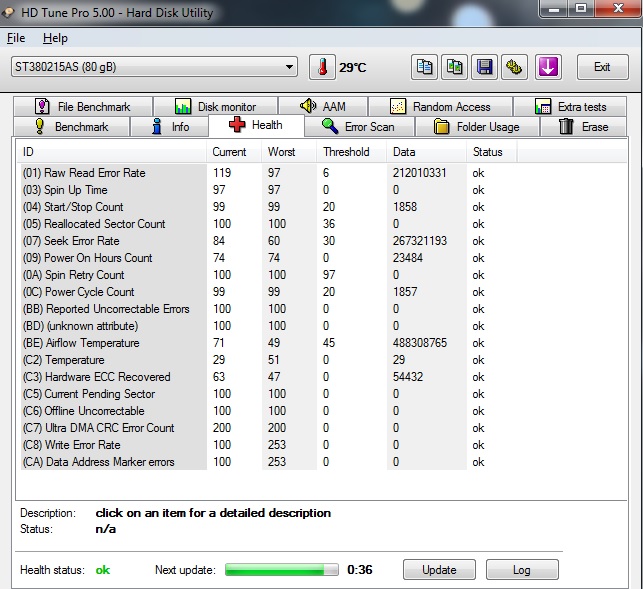Screen dimensions: 643x589
Task: Open the Help menu
Action: tap(55, 38)
